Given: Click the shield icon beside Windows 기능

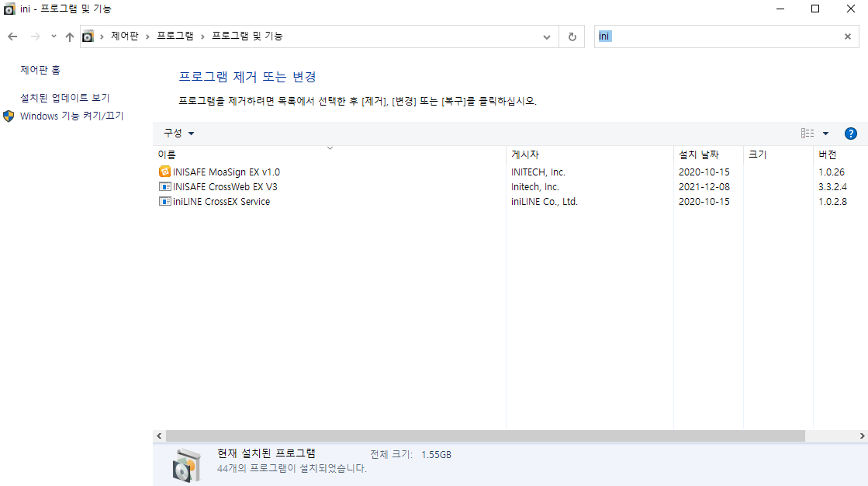Looking at the screenshot, I should 9,116.
